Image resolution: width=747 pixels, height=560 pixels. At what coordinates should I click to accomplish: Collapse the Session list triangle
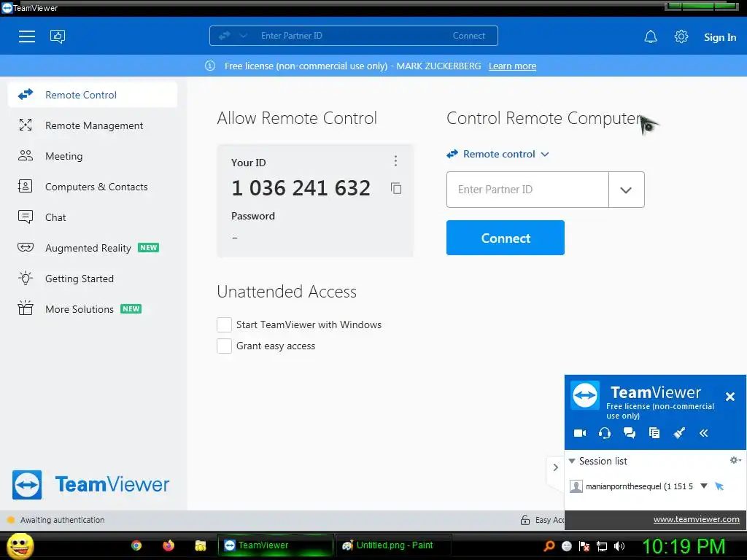pyautogui.click(x=572, y=461)
